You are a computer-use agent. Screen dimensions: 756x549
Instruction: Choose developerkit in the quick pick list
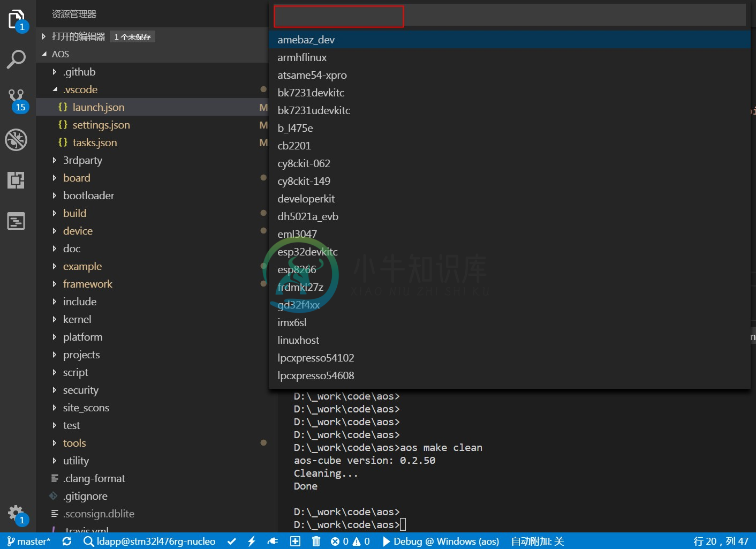(509, 199)
